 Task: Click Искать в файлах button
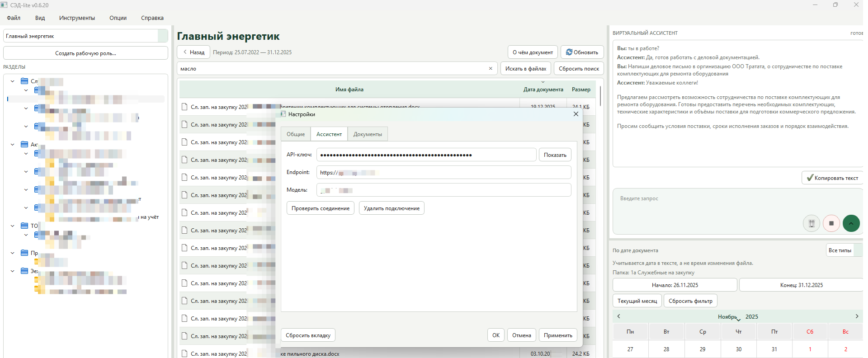pyautogui.click(x=526, y=69)
